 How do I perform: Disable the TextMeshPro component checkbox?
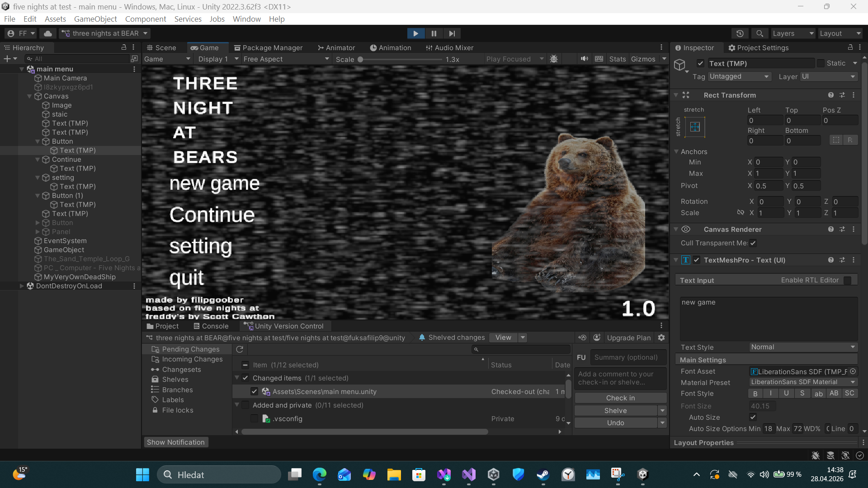tap(697, 260)
